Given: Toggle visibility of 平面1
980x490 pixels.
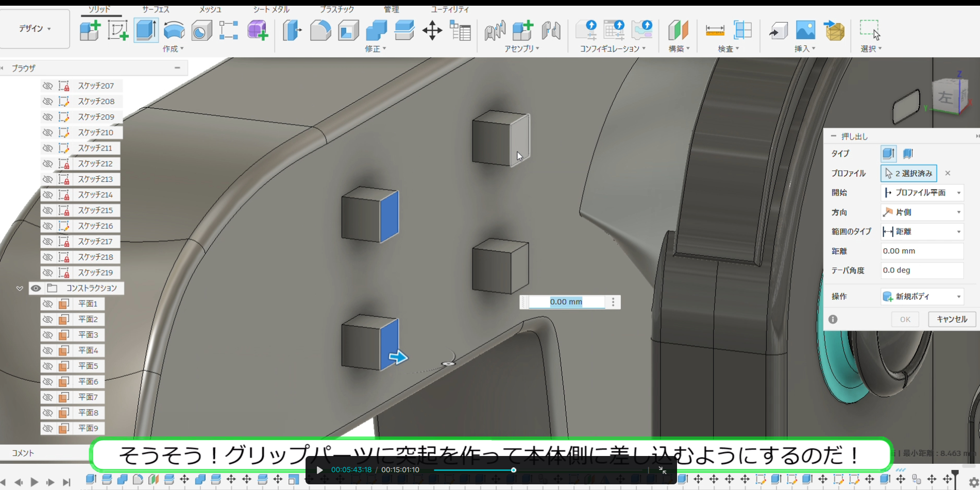Looking at the screenshot, I should [48, 303].
